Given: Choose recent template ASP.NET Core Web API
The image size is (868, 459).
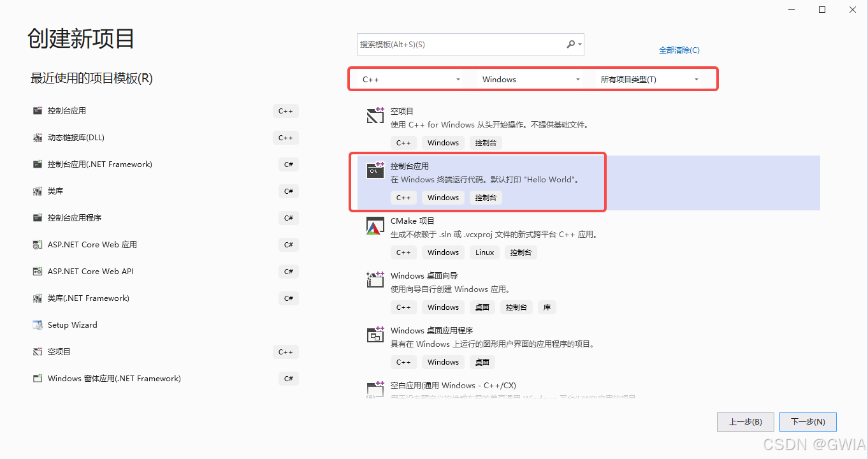Looking at the screenshot, I should (x=90, y=272).
